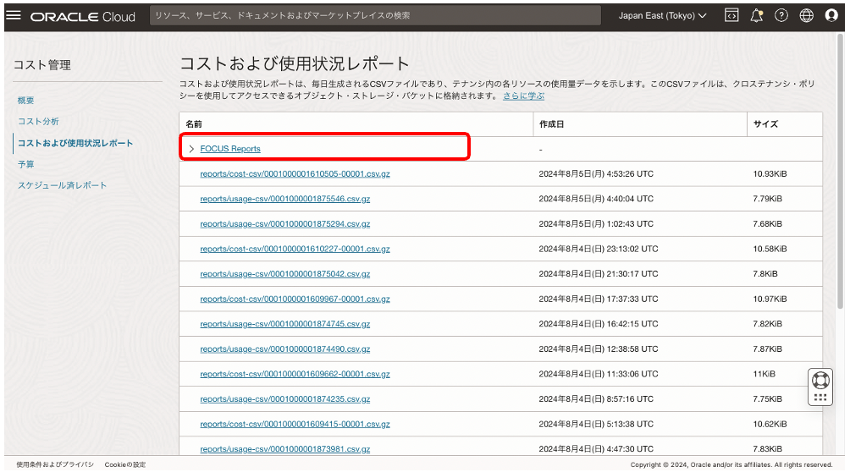
Task: Download usage-csv/0001000001875546.csv.gz report
Action: (285, 199)
